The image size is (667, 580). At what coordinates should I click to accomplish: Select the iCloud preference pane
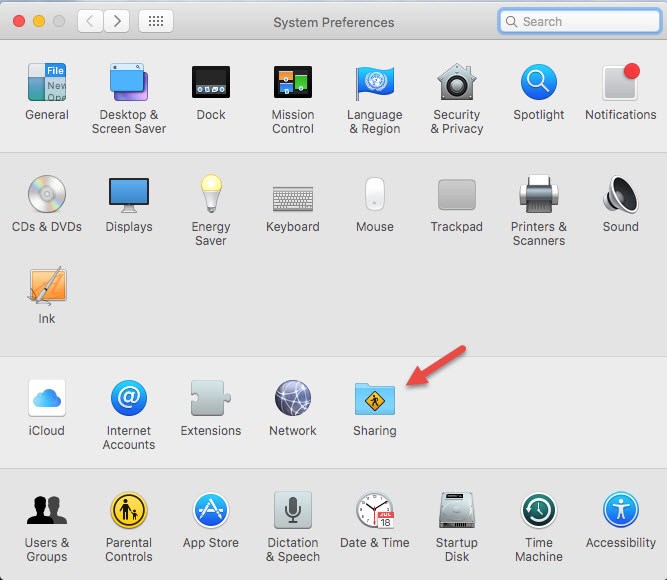pyautogui.click(x=47, y=400)
